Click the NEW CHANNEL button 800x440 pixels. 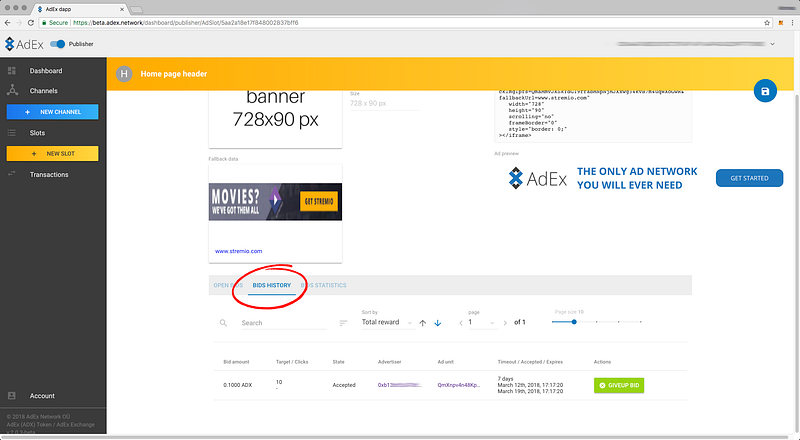[x=53, y=112]
